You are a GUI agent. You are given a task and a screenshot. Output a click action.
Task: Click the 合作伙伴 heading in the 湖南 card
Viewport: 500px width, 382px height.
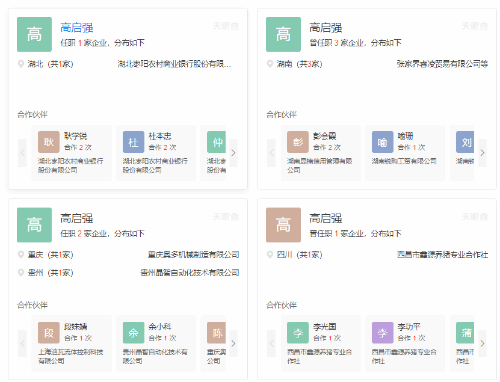281,114
